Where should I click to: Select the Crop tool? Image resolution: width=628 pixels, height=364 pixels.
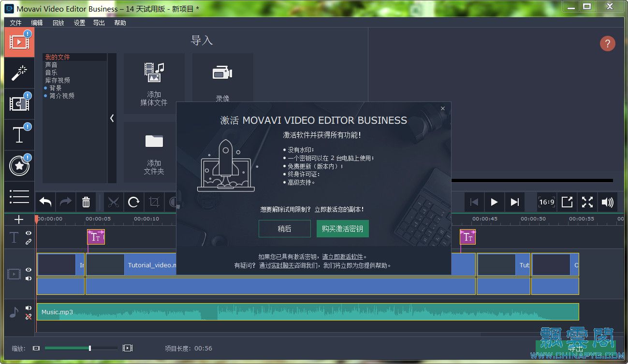pos(154,202)
